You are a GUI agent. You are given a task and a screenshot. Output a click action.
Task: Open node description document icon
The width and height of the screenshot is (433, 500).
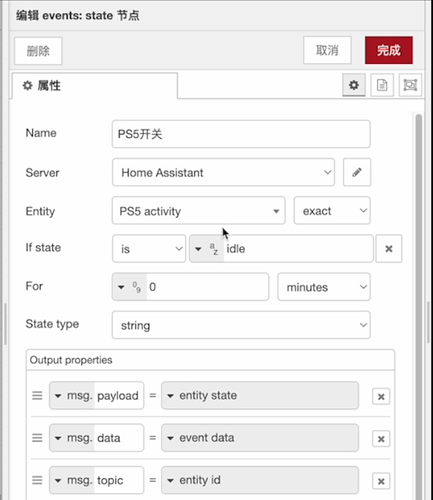(382, 85)
